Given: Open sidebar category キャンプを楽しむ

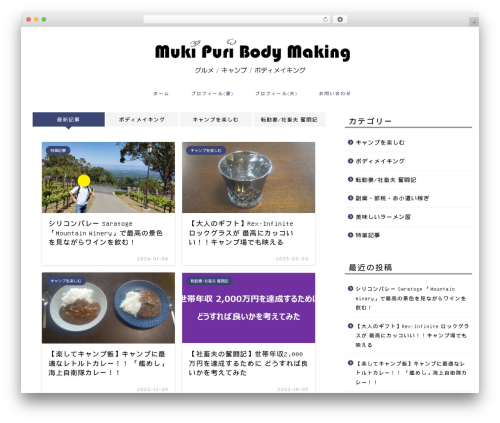Looking at the screenshot, I should click(x=380, y=143).
